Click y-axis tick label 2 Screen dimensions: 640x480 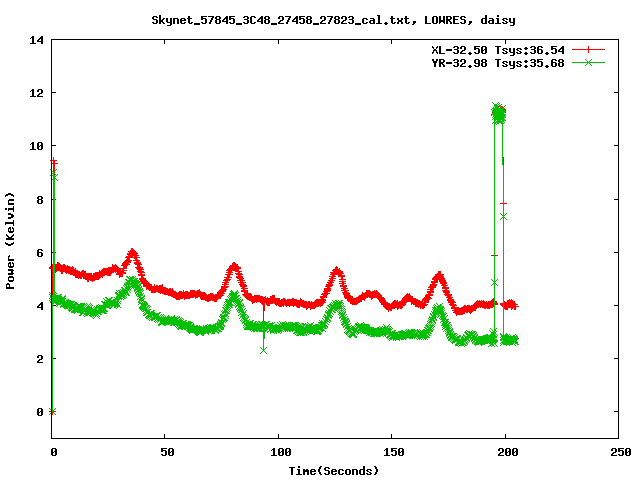coord(40,359)
